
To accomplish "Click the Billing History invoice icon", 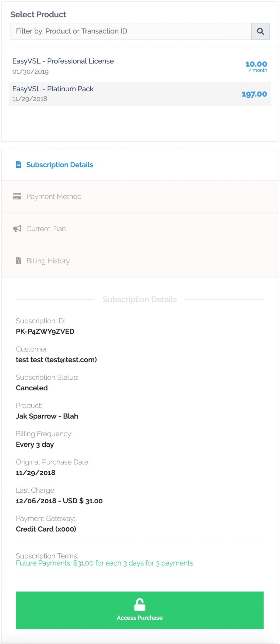I will click(x=19, y=261).
